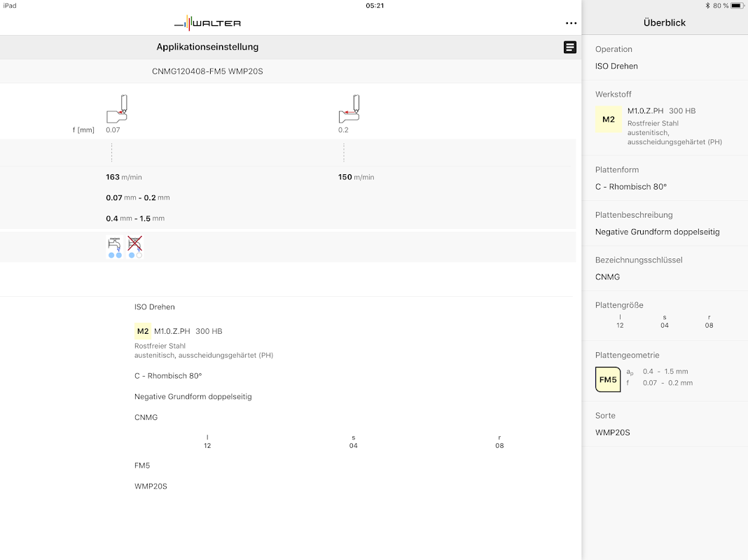Open the Plattengeometrie section in overview
Screen dimensions: 748x560
pyautogui.click(x=665, y=371)
